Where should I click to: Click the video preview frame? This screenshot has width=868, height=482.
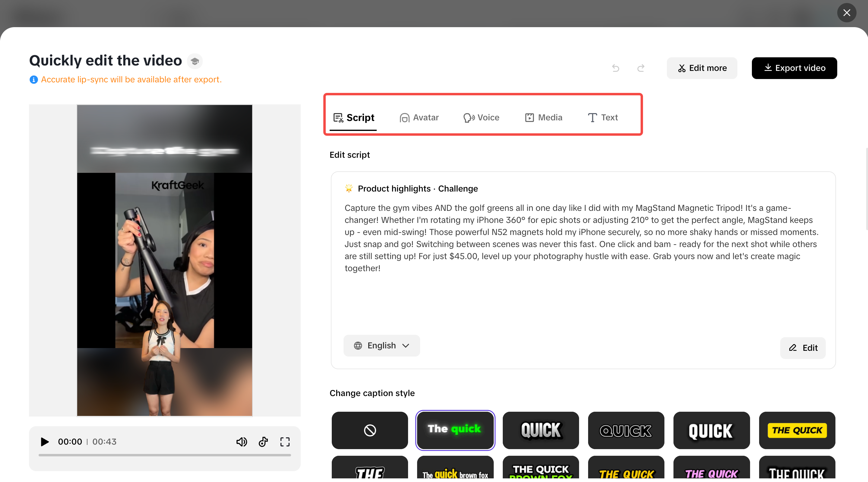pos(164,260)
